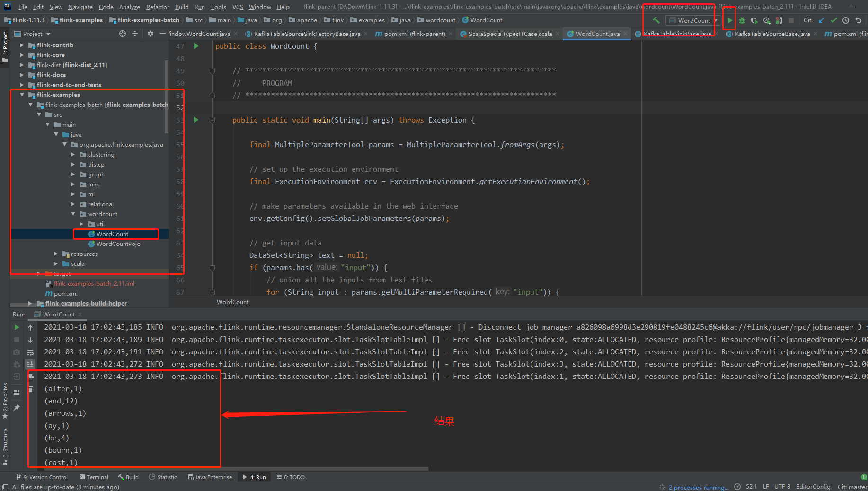Expand the flink-core module node
868x491 pixels.
[x=21, y=55]
